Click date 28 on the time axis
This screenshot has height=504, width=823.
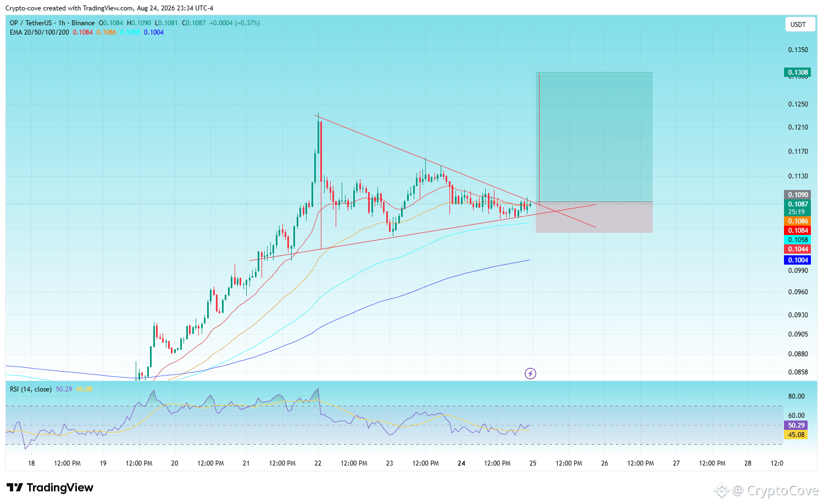(748, 463)
